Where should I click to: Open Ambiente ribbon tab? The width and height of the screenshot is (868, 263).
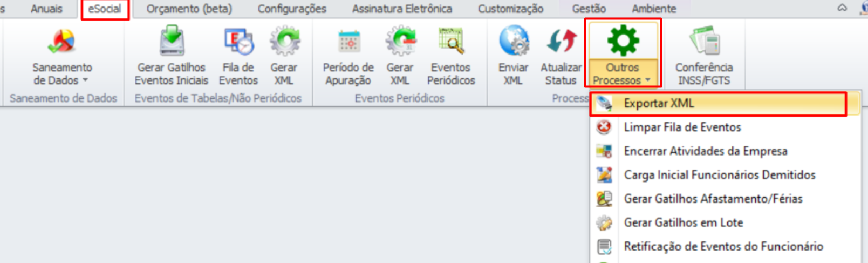[654, 9]
